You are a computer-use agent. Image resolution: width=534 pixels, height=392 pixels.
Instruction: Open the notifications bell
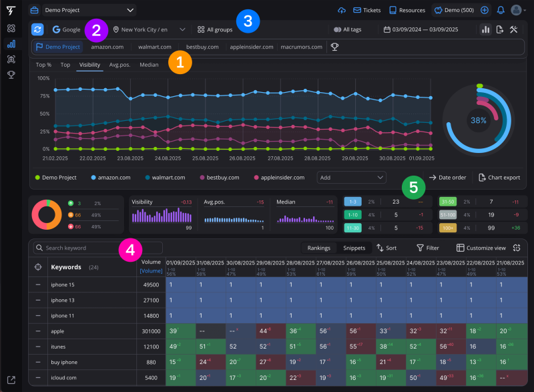click(501, 10)
